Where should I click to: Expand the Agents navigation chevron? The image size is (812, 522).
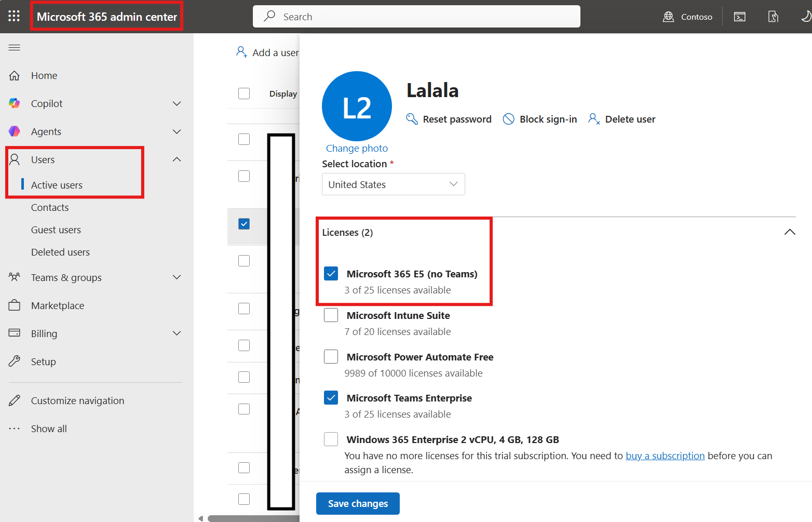(x=177, y=131)
